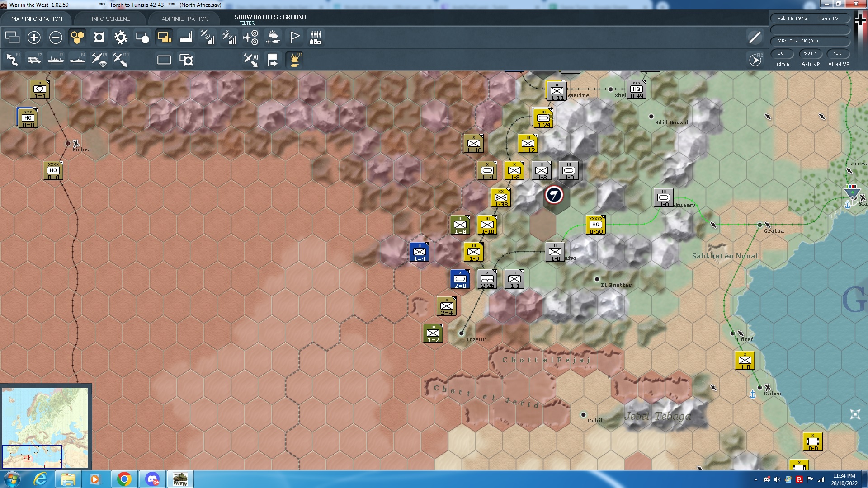Click the zoom in plus icon

tap(34, 38)
